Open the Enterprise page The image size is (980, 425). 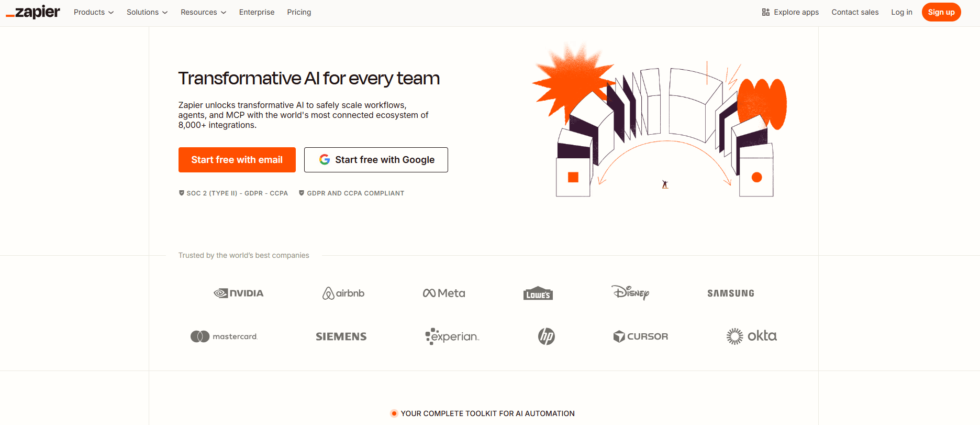[x=257, y=12]
